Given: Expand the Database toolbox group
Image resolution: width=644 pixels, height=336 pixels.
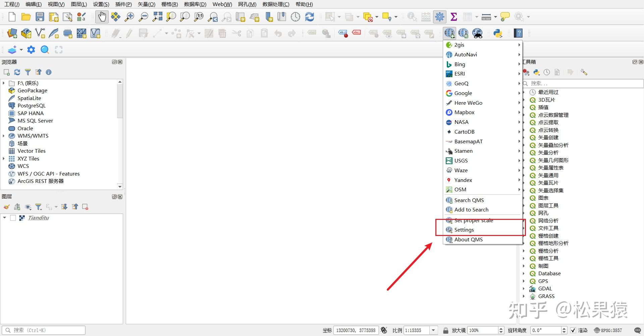Looking at the screenshot, I should (524, 274).
